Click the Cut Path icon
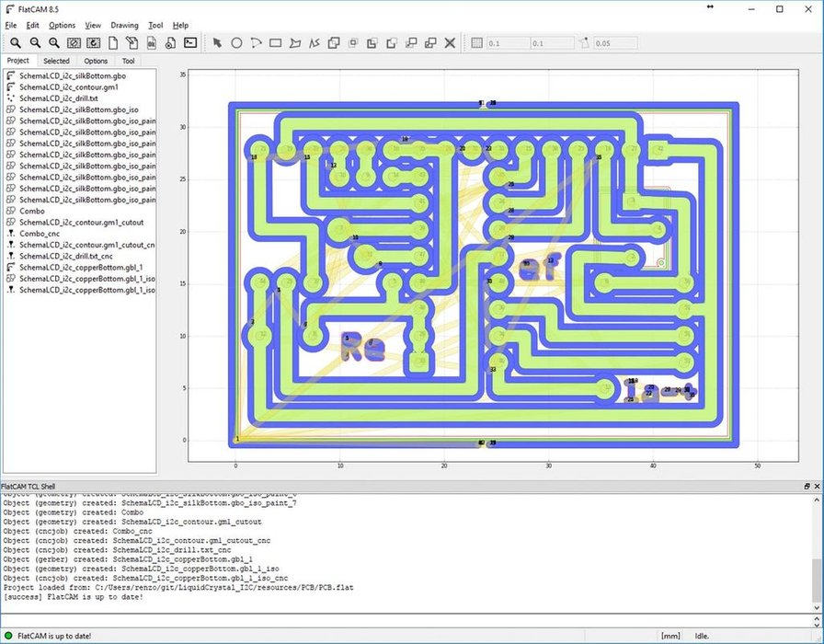This screenshot has width=824, height=644. [x=392, y=43]
